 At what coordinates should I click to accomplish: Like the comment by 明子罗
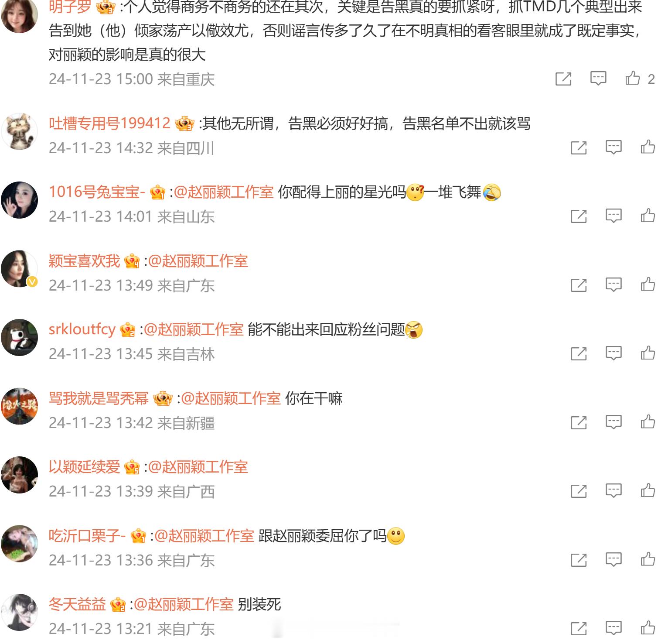coord(633,79)
